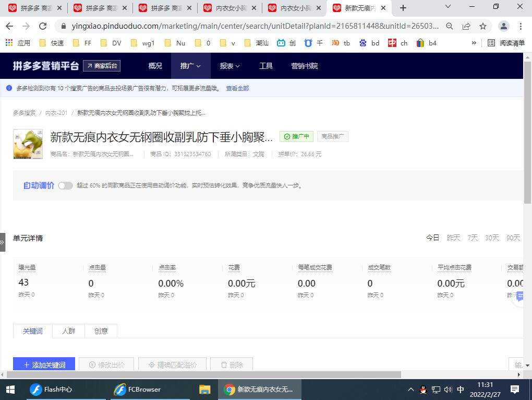Viewport: 532px width, 400px height.
Task: Open the 营销书院 menu item
Action: click(305, 66)
